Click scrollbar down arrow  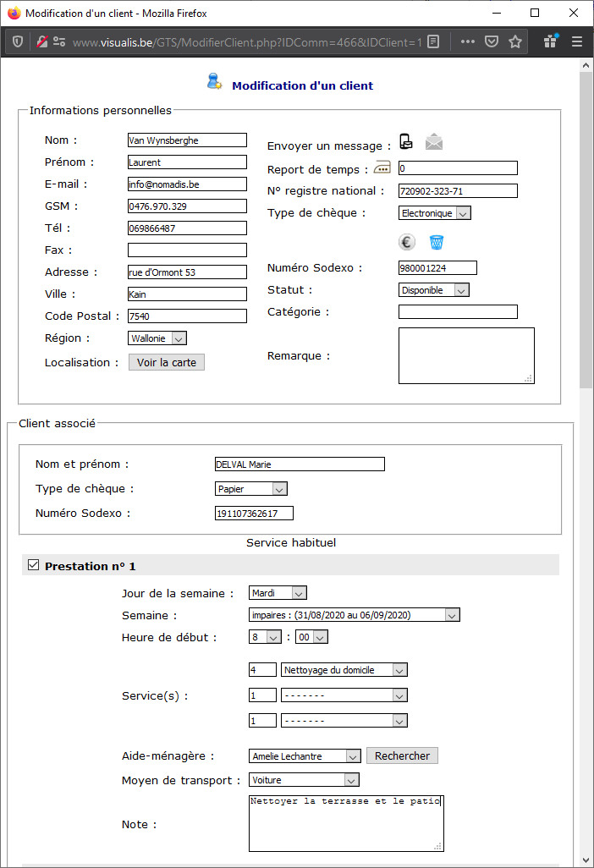[x=586, y=860]
